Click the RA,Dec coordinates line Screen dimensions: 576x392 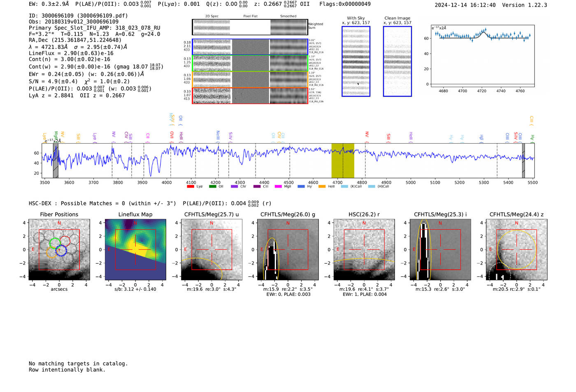pos(75,40)
